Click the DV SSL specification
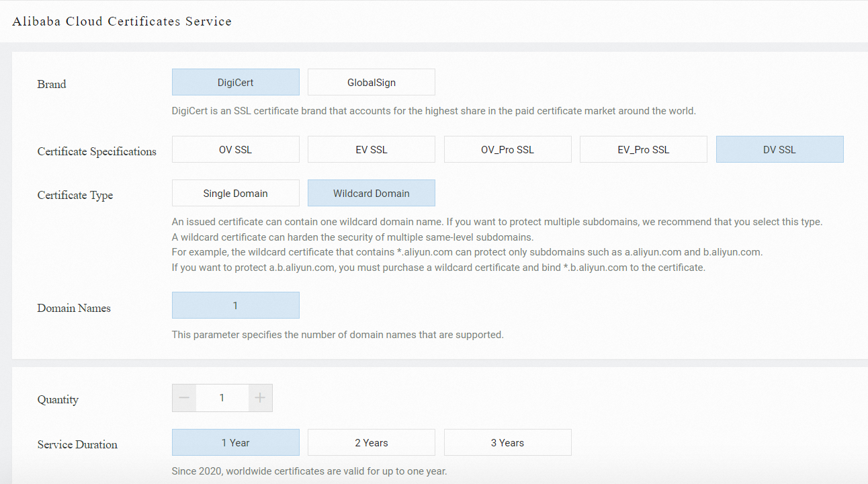868x484 pixels. pyautogui.click(x=779, y=149)
